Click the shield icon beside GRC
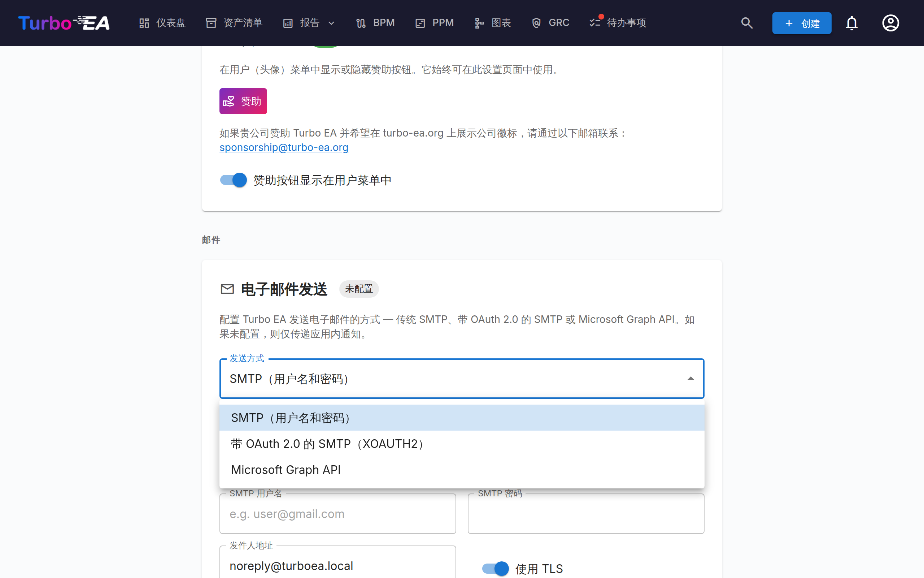 [536, 23]
